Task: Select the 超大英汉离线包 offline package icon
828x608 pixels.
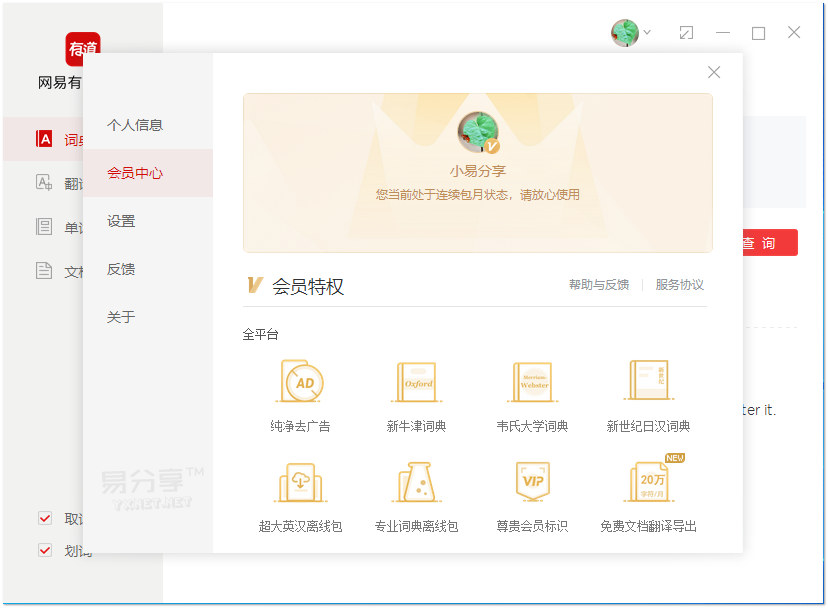Action: (x=300, y=485)
